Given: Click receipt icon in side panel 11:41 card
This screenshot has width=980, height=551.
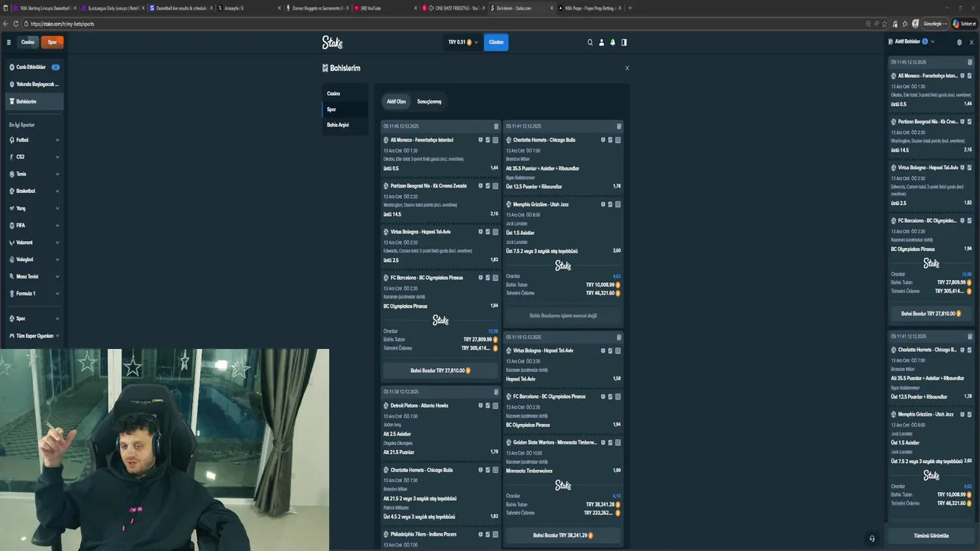Looking at the screenshot, I should [970, 336].
